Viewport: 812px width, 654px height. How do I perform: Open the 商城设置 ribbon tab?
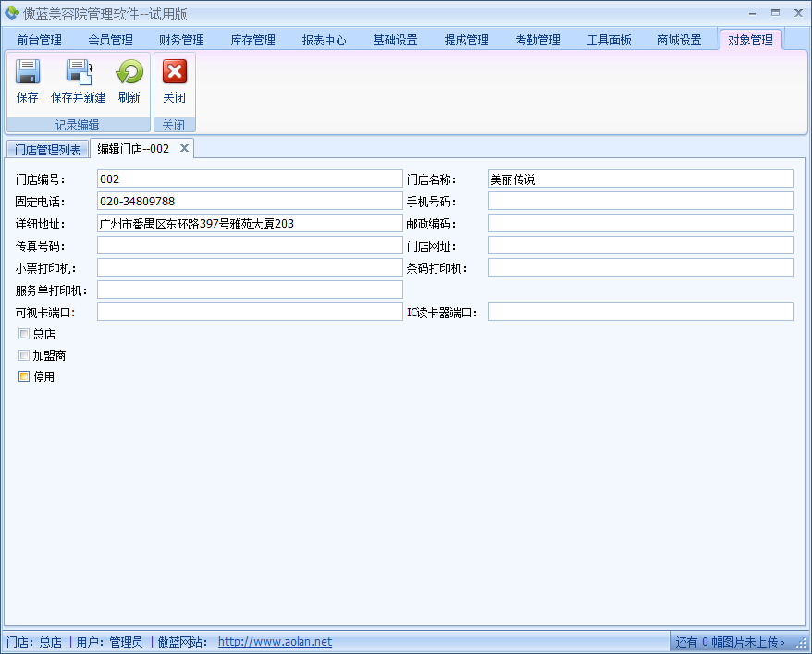point(680,40)
